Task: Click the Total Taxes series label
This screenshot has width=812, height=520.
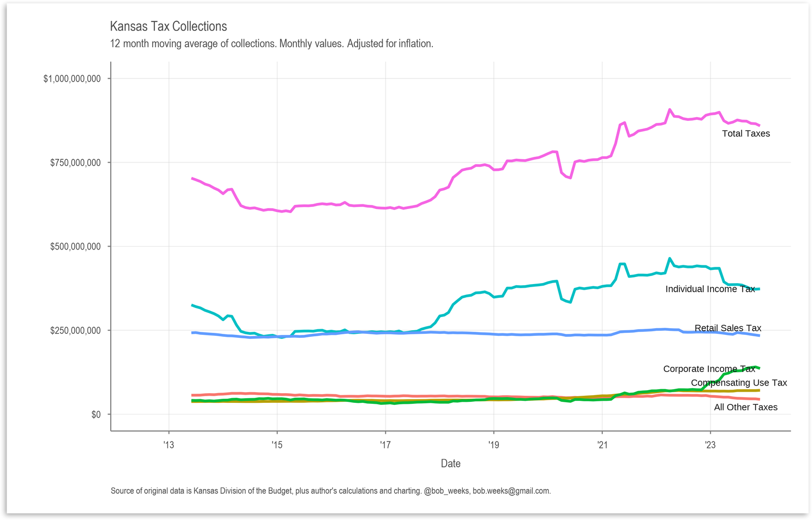Action: 746,133
